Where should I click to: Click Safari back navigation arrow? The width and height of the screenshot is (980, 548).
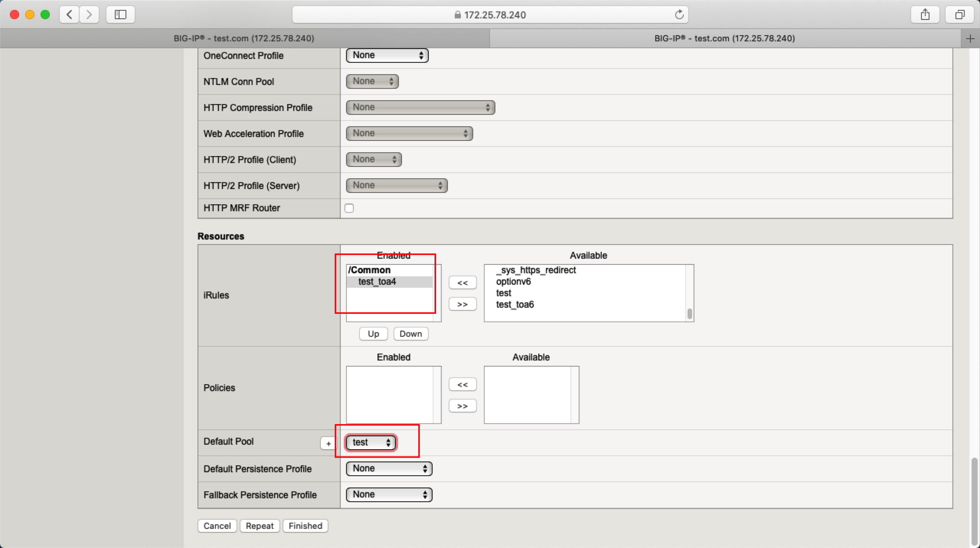click(69, 15)
